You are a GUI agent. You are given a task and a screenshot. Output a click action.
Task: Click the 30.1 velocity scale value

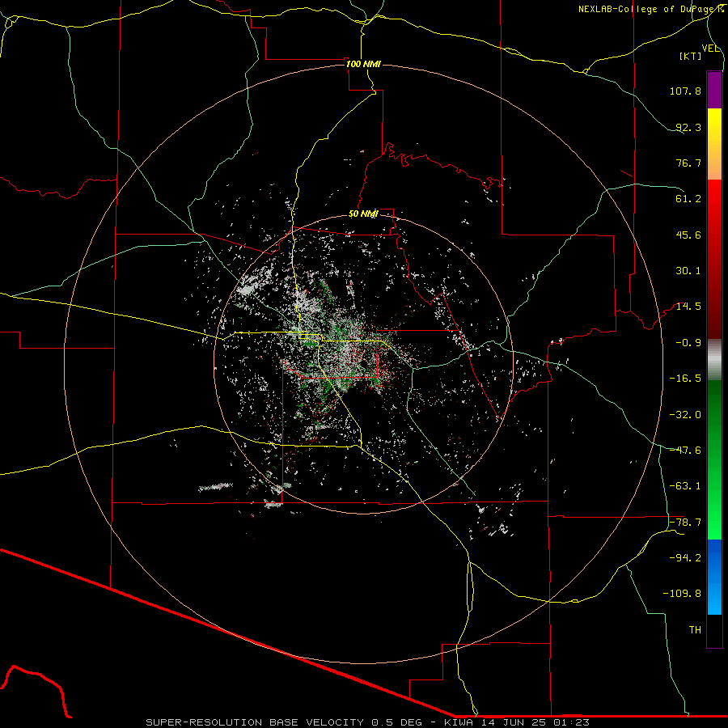(688, 271)
